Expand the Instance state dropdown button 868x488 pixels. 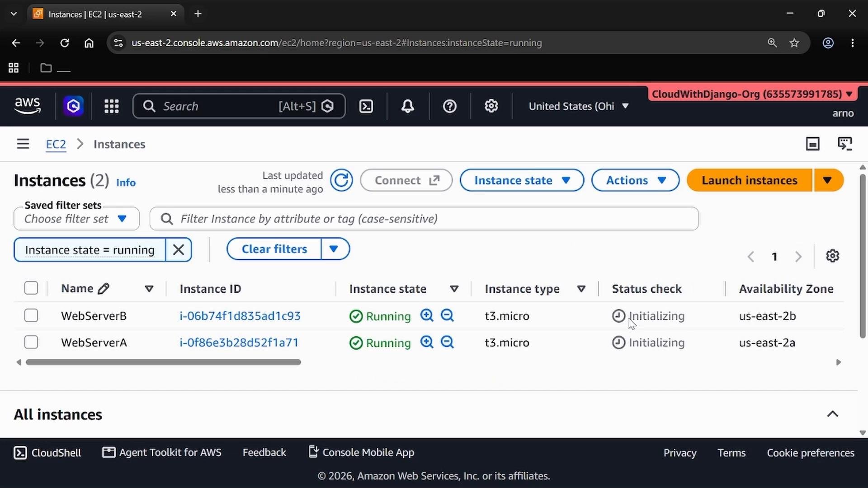pos(522,180)
